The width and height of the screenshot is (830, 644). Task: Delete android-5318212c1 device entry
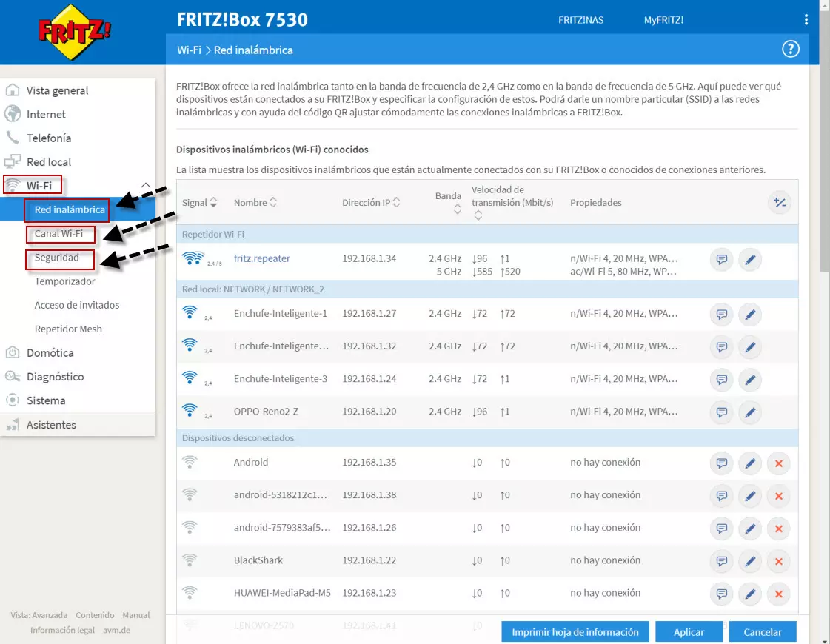779,496
